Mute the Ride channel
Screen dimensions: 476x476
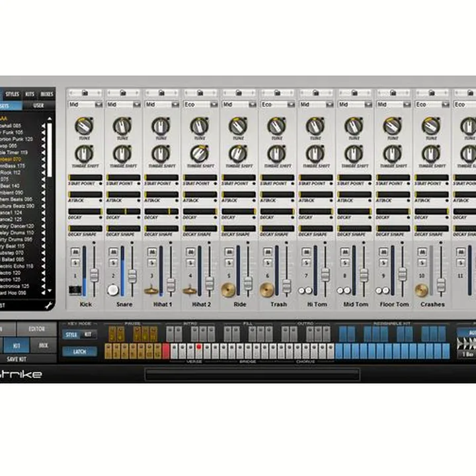[229, 252]
